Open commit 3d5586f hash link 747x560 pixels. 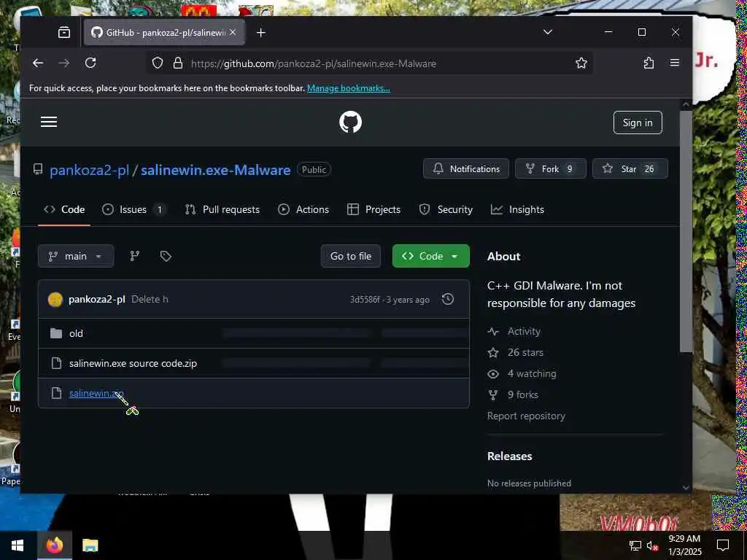365,300
